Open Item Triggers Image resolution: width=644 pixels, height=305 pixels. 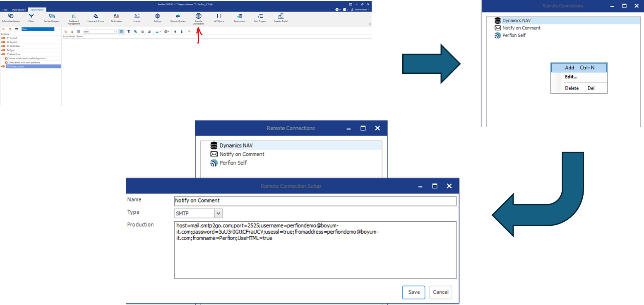(260, 17)
